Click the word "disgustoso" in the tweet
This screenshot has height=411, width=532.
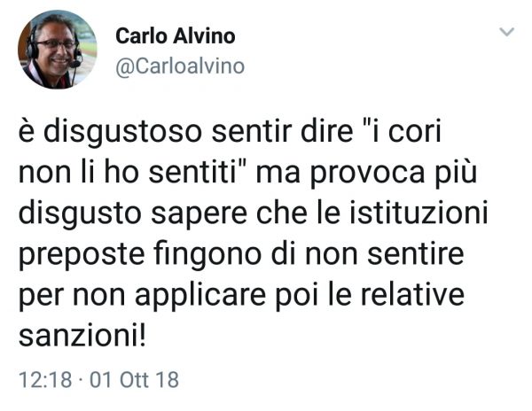click(123, 132)
